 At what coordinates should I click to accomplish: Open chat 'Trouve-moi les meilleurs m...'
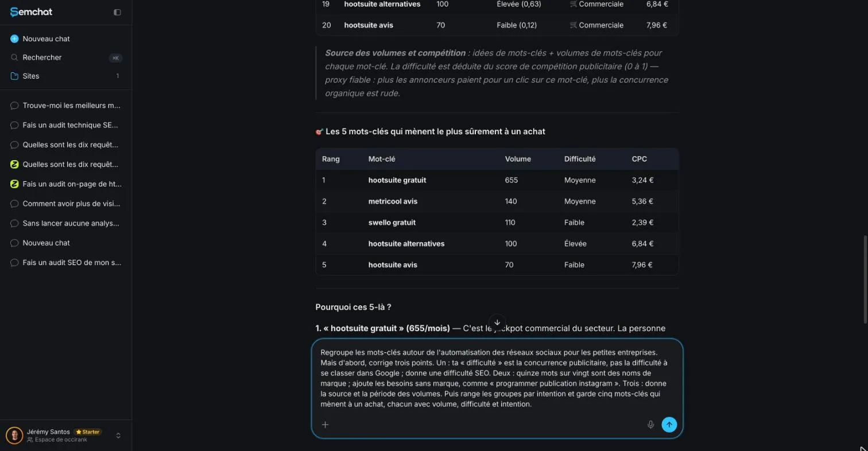pyautogui.click(x=65, y=106)
